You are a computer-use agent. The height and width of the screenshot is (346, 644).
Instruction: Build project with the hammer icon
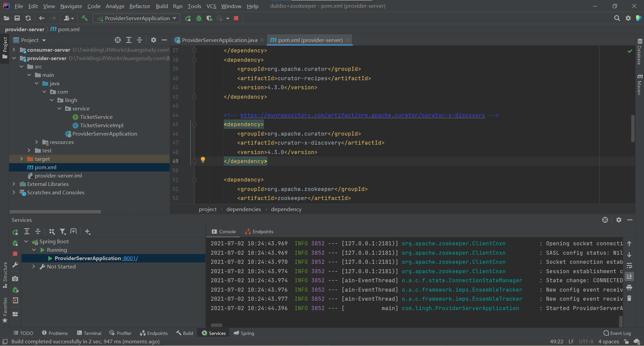point(85,18)
